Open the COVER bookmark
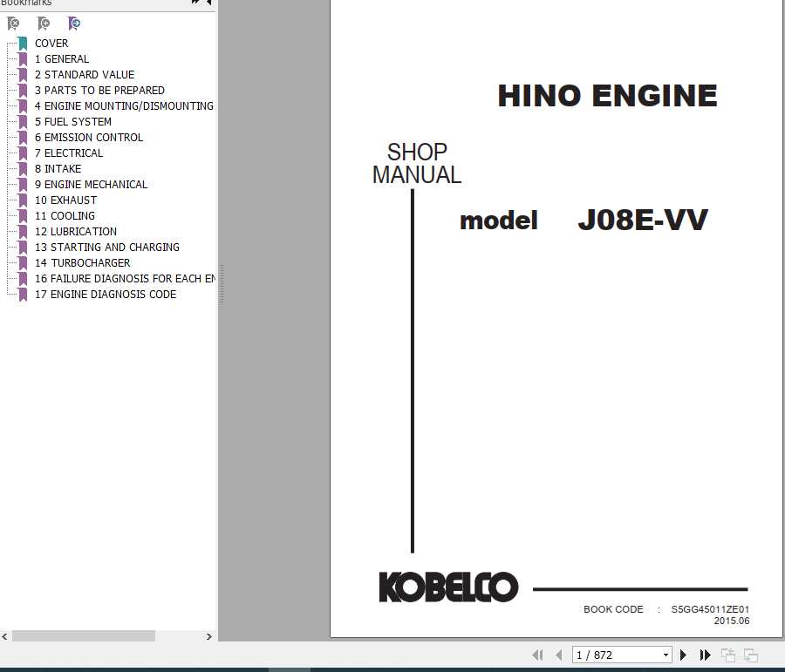This screenshot has width=785, height=672. click(x=51, y=44)
